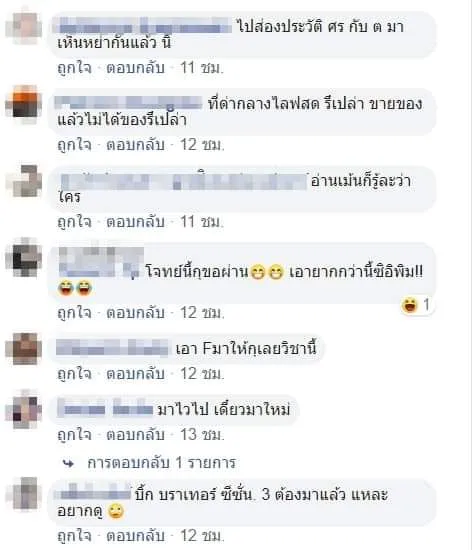The image size is (474, 550).
Task: Click ตอบกลับ under the โจทย์นี้กุขอผ่าน comment
Action: 135,313
